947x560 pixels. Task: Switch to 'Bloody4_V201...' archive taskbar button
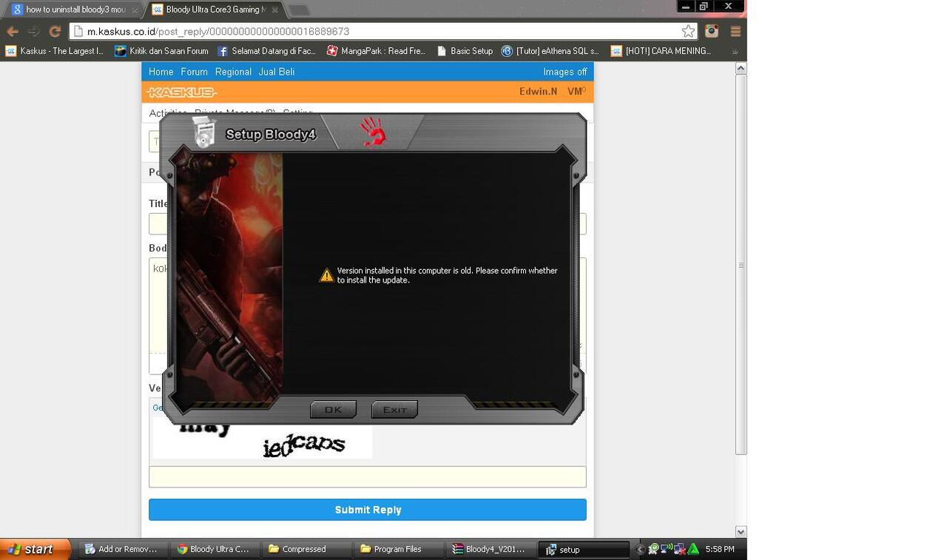coord(489,549)
